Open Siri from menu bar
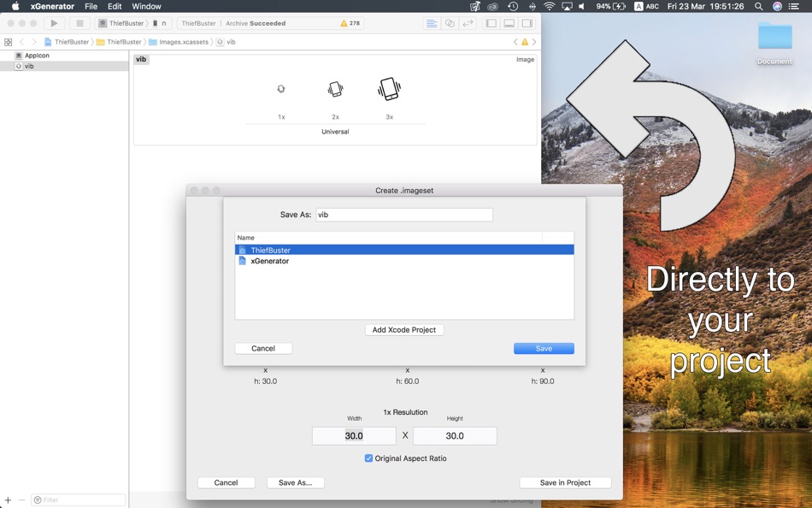This screenshot has width=812, height=508. coord(777,6)
